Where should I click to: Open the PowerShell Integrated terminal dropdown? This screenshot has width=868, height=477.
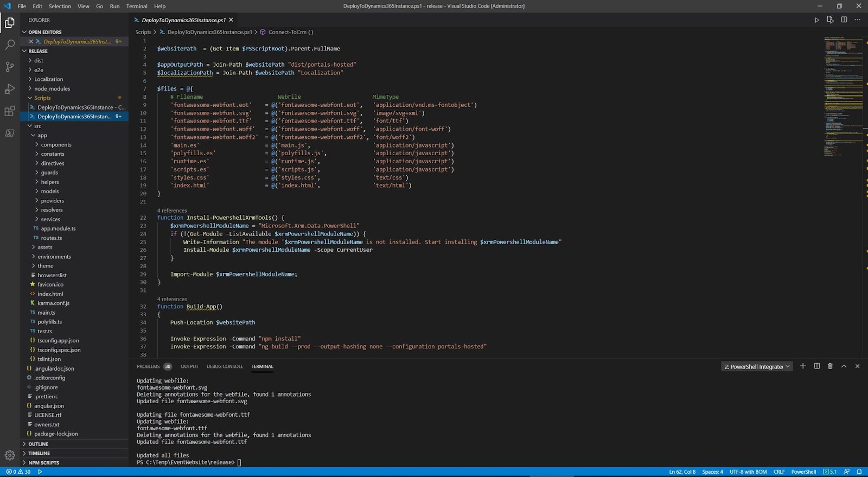click(757, 367)
